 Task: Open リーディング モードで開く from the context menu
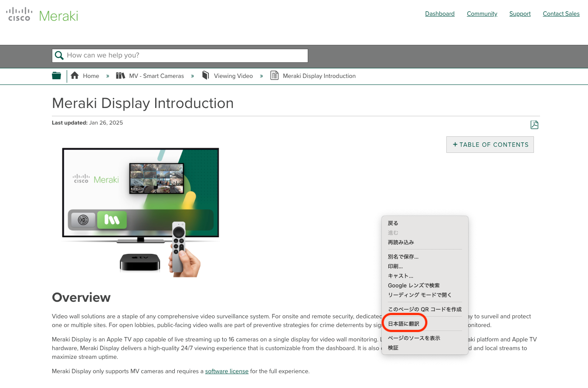[x=420, y=295]
